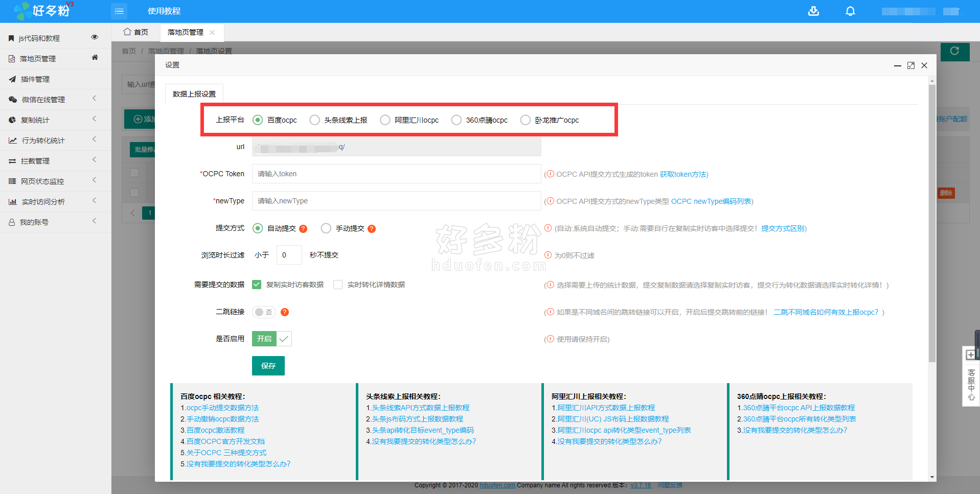Select 360点睛ocpc platform radio
Image resolution: width=980 pixels, height=494 pixels.
point(456,120)
